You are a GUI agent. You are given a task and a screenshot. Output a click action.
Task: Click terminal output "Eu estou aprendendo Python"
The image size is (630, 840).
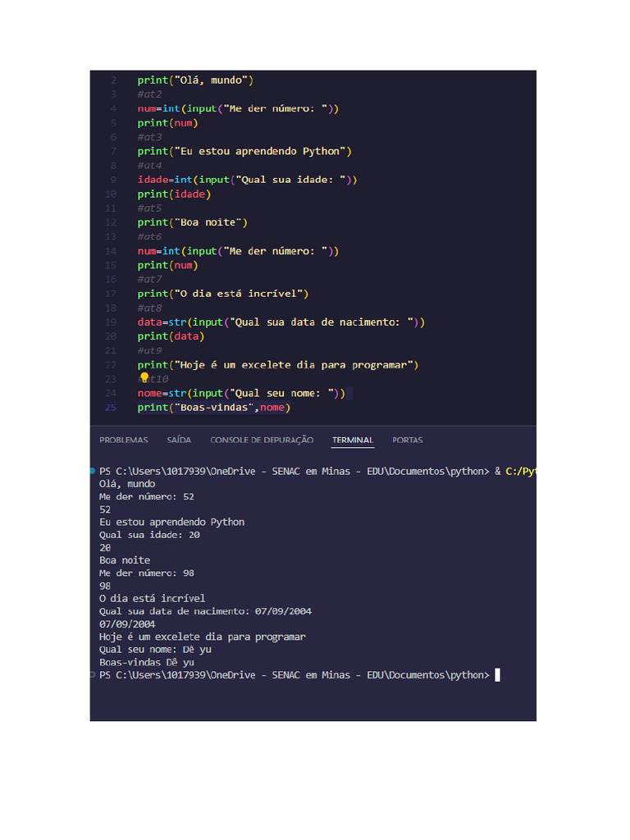[171, 522]
